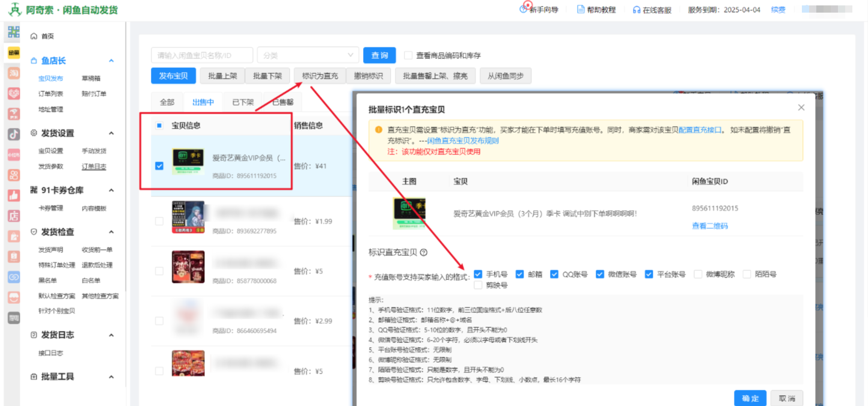Click the 撤销标识 button
Image resolution: width=868 pixels, height=406 pixels.
click(x=368, y=76)
